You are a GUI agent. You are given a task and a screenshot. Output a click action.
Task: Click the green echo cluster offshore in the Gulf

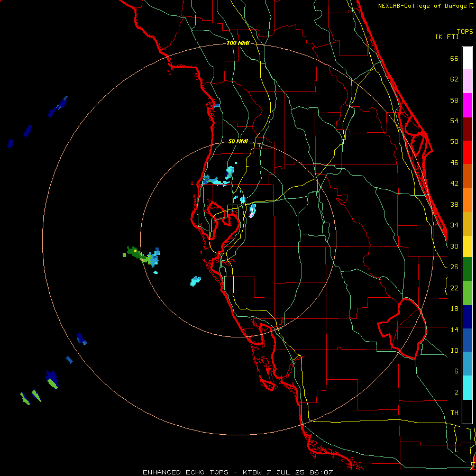click(x=138, y=254)
